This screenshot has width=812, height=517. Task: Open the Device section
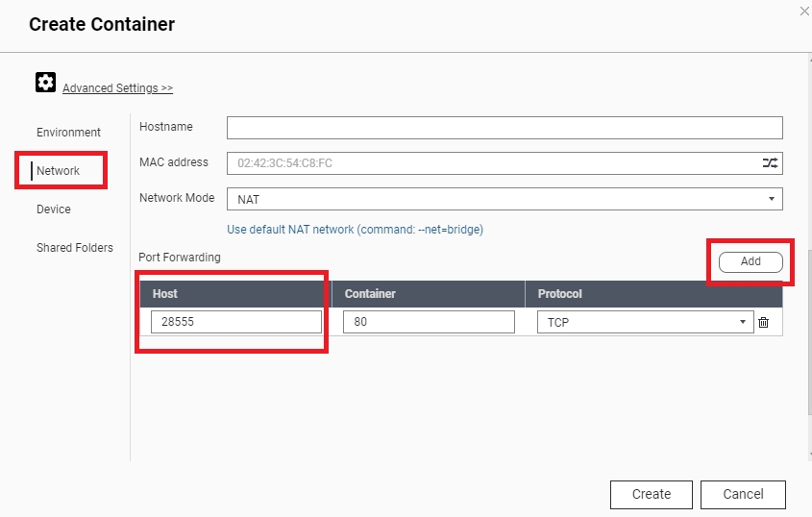[54, 209]
